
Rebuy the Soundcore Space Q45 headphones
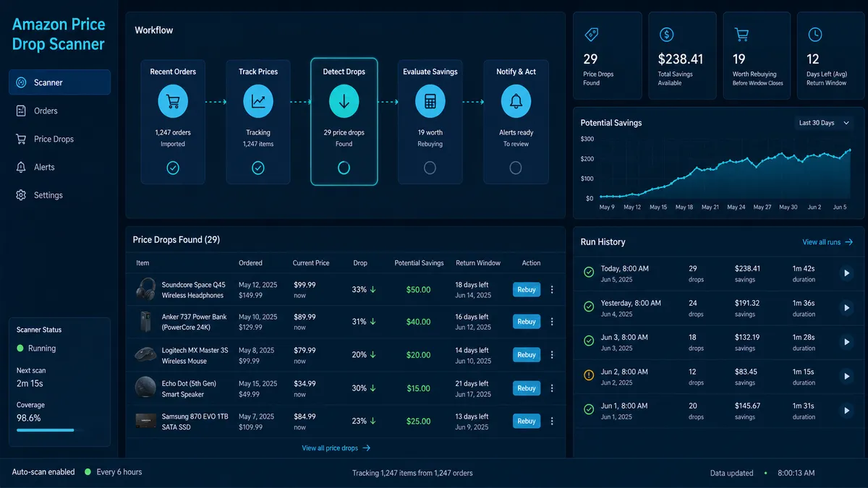[x=527, y=289]
